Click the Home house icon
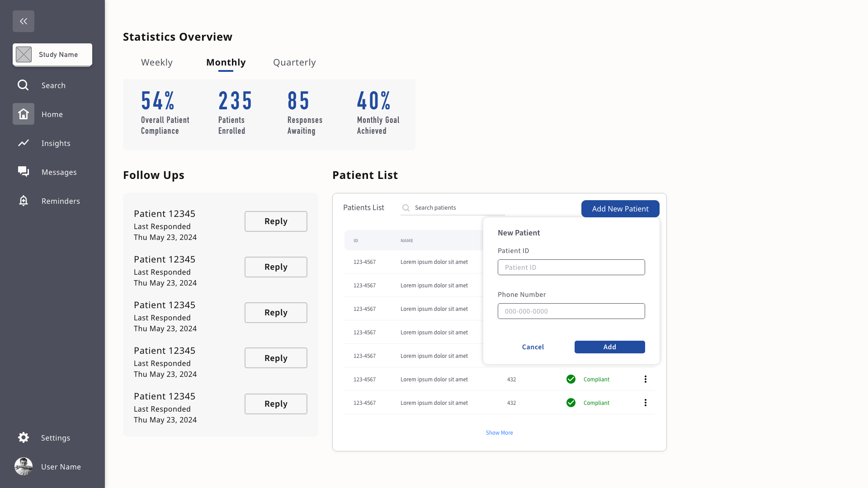This screenshot has height=488, width=868. [x=24, y=114]
